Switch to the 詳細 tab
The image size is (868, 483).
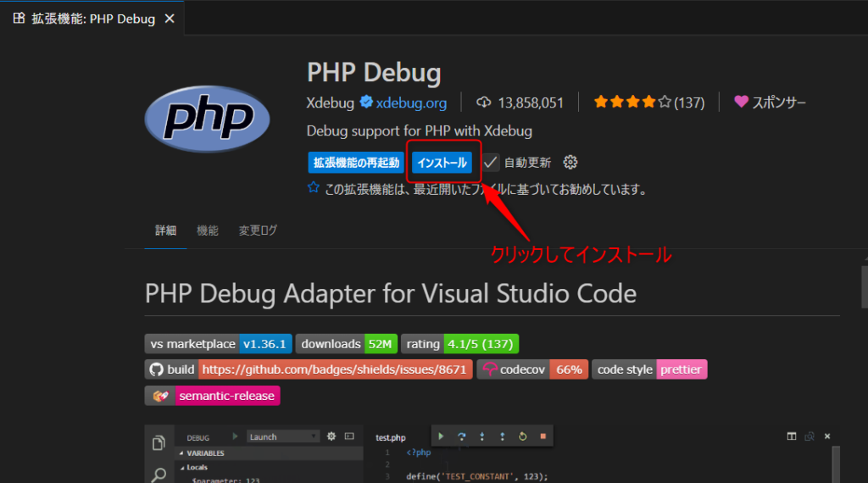coord(165,230)
